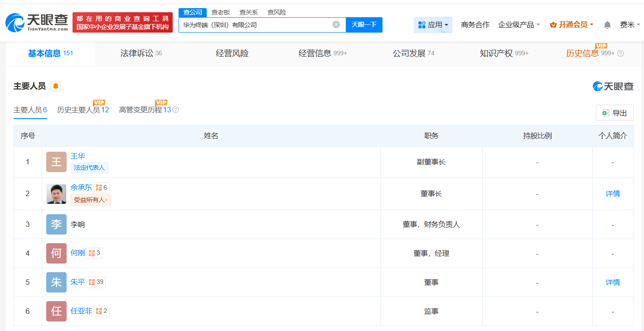
Task: Click the 导出 export button
Action: click(x=615, y=113)
